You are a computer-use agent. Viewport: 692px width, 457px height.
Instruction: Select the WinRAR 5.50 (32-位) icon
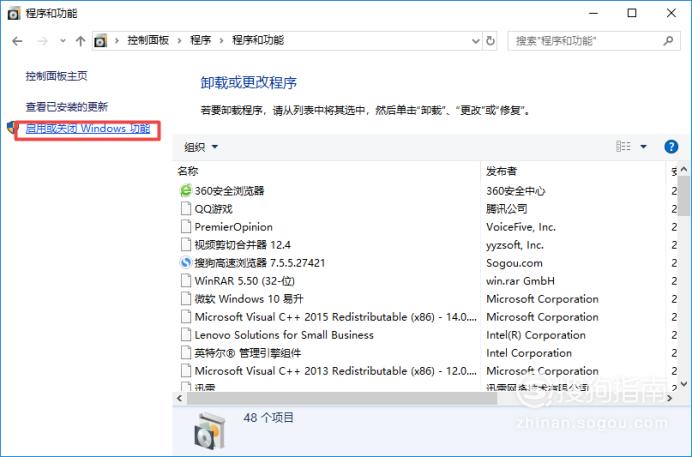(x=186, y=281)
